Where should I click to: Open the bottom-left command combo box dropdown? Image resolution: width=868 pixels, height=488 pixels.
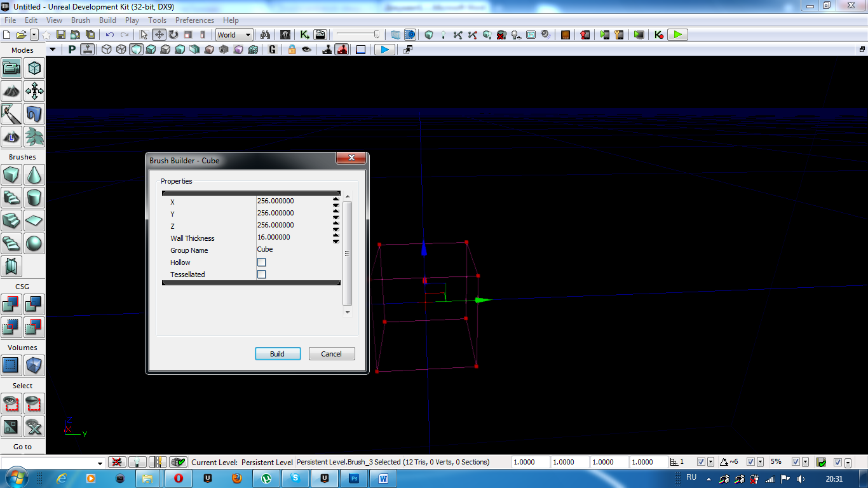[x=100, y=463]
